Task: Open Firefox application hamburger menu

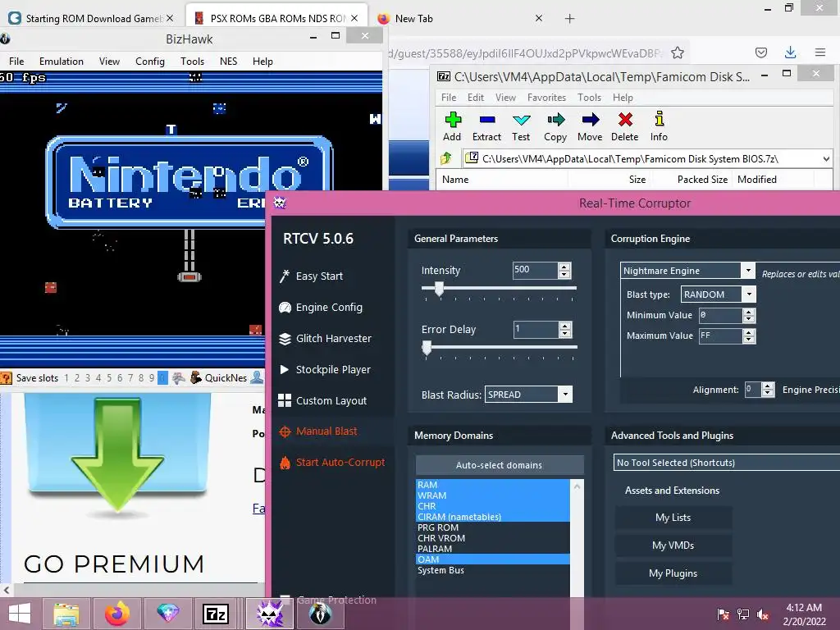Action: click(820, 52)
